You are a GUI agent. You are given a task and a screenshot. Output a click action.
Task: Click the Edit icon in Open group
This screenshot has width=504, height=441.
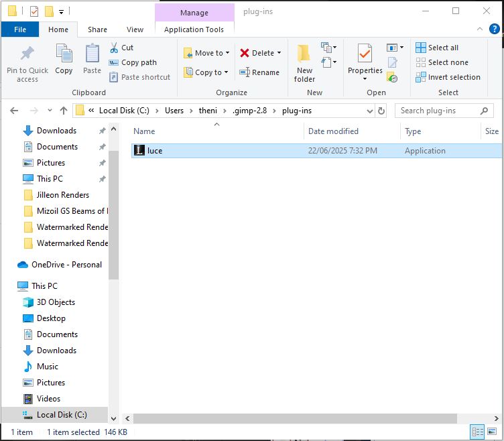click(393, 62)
